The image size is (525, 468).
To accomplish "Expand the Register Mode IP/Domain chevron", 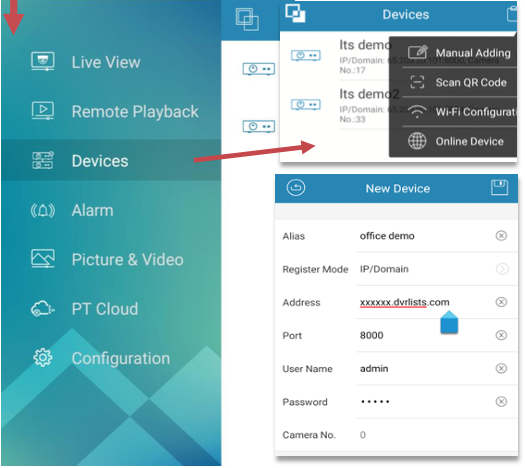I will click(x=502, y=269).
